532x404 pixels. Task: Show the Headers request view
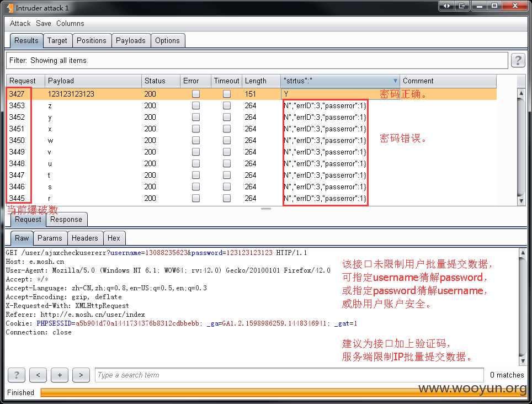[85, 238]
